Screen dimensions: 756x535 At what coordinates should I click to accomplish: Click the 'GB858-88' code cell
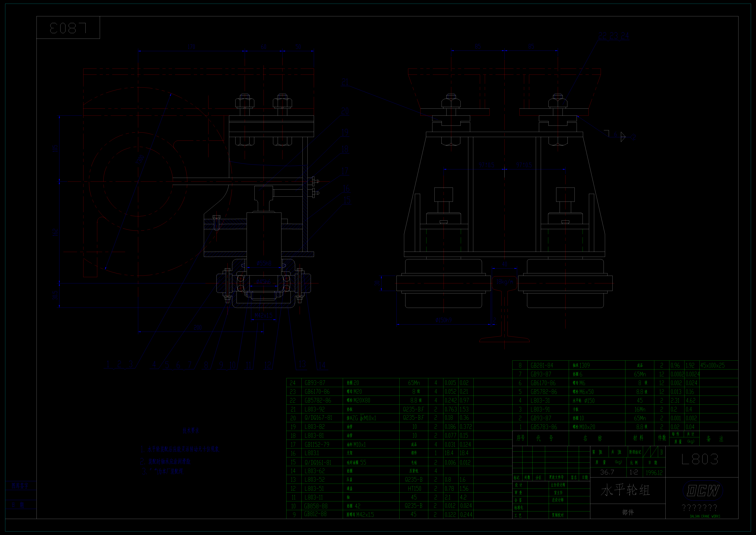coord(316,506)
